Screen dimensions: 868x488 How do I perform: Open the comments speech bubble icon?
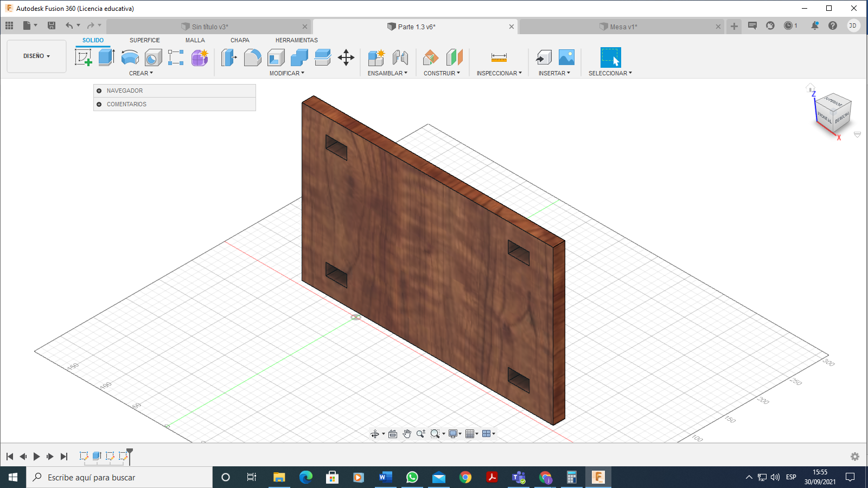(x=752, y=25)
